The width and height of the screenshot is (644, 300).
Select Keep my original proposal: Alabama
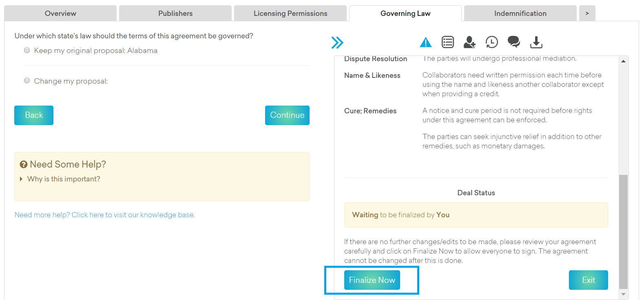(x=27, y=51)
